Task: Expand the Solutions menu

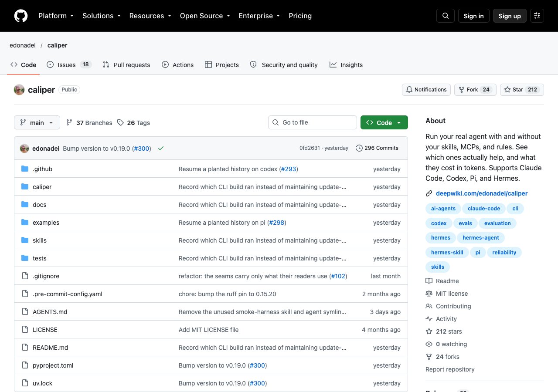Action: coord(101,16)
